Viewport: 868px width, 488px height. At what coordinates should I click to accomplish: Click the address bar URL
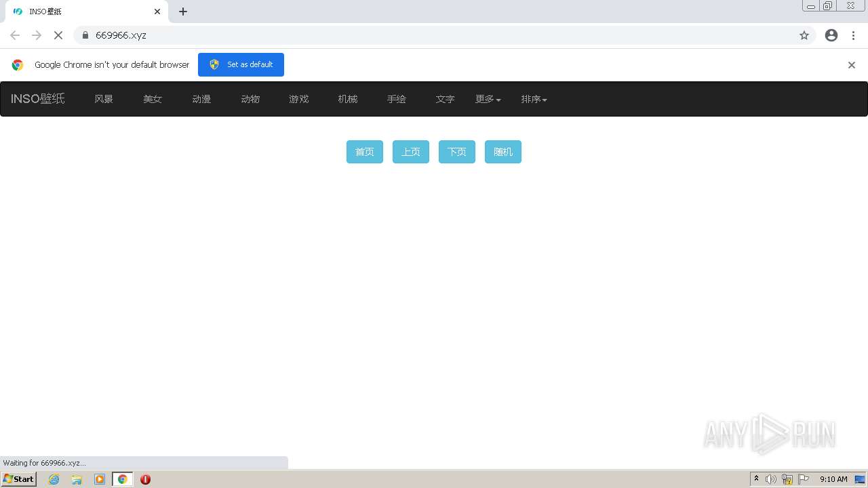pos(121,35)
